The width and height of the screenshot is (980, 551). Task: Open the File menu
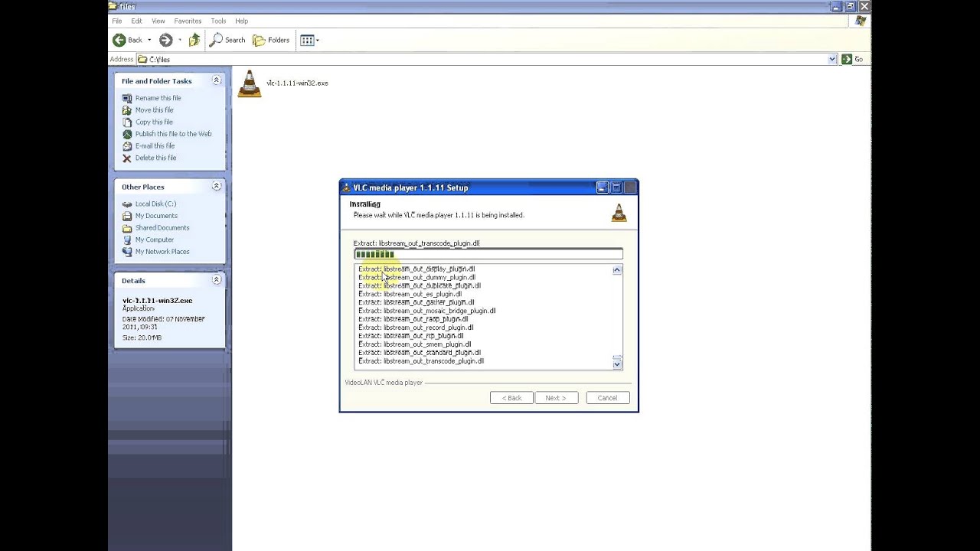click(118, 21)
